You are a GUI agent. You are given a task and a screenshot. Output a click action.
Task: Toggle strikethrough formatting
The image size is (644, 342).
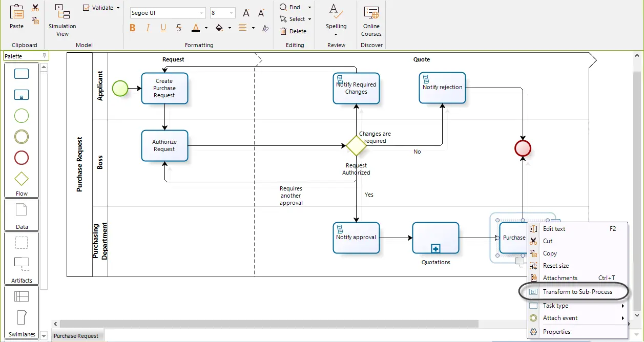(179, 28)
